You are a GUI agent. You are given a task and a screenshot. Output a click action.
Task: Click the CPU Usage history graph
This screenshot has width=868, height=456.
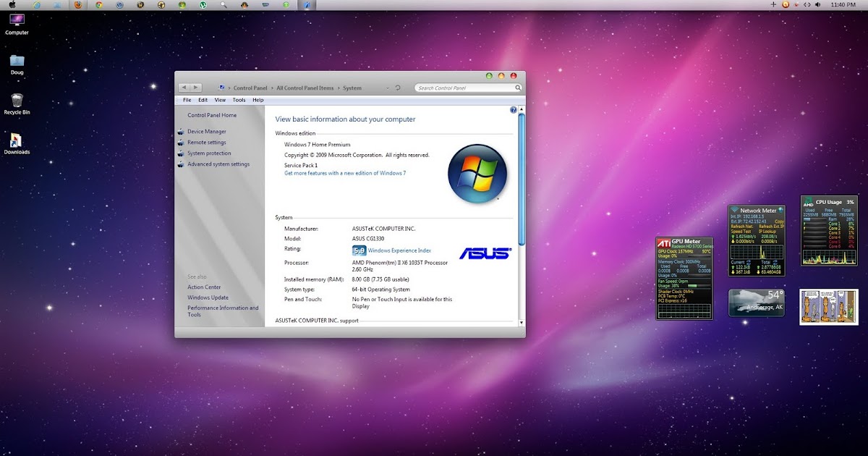[x=829, y=256]
